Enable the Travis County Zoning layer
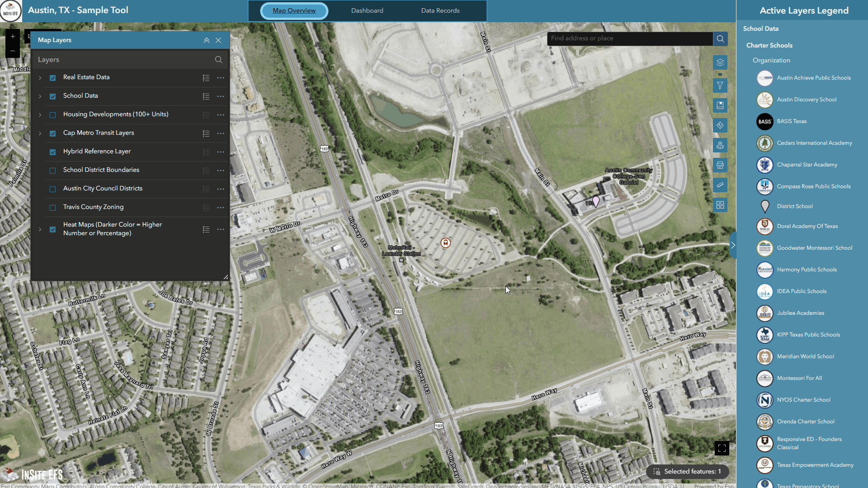868x488 pixels. point(53,208)
